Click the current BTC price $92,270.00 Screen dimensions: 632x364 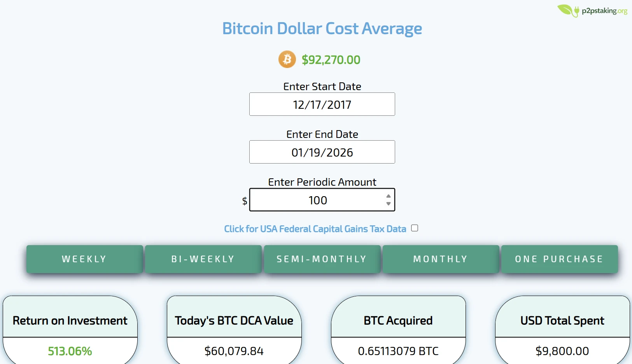[x=331, y=59]
